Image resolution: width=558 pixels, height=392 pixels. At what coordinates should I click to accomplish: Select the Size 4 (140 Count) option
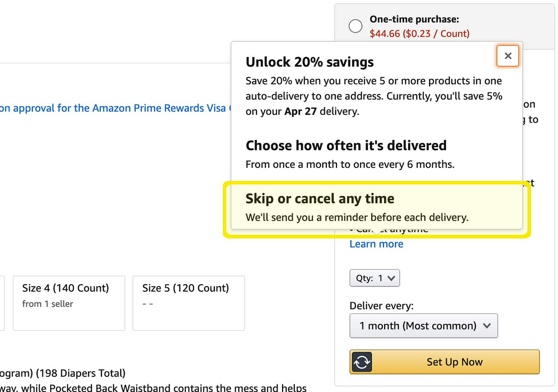[69, 303]
